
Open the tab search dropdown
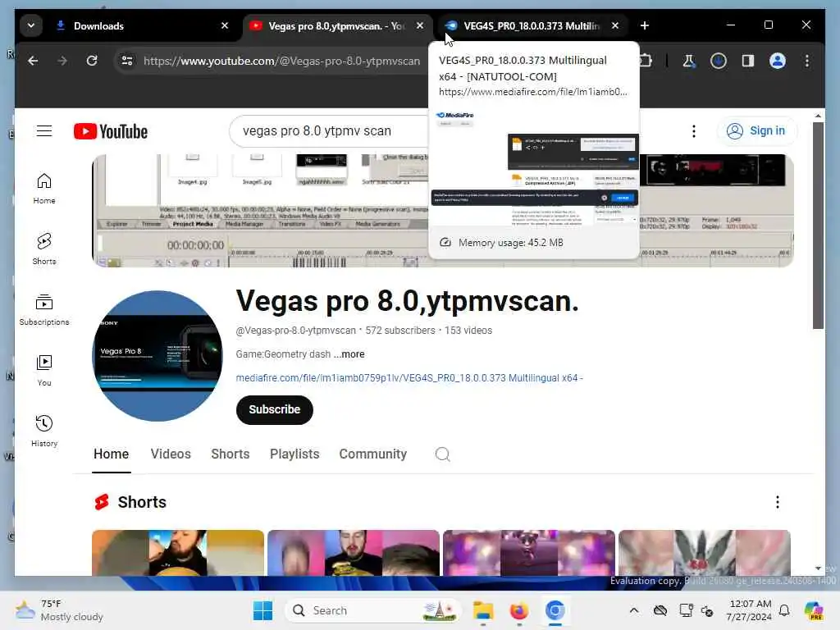[x=31, y=25]
